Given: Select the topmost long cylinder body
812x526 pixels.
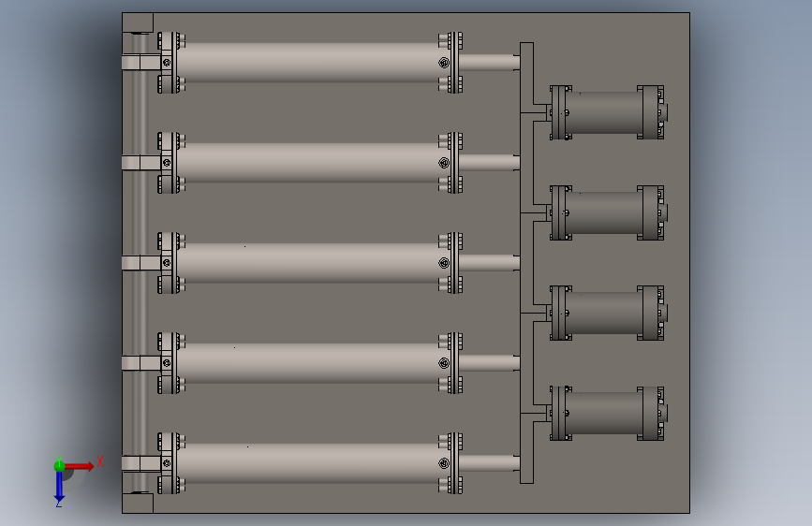Looking at the screenshot, I should point(311,63).
